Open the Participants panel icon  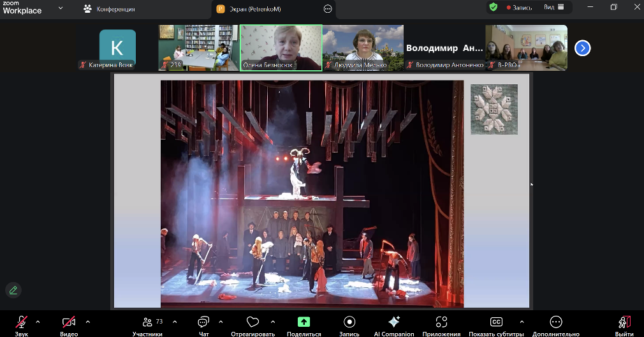[x=148, y=322]
